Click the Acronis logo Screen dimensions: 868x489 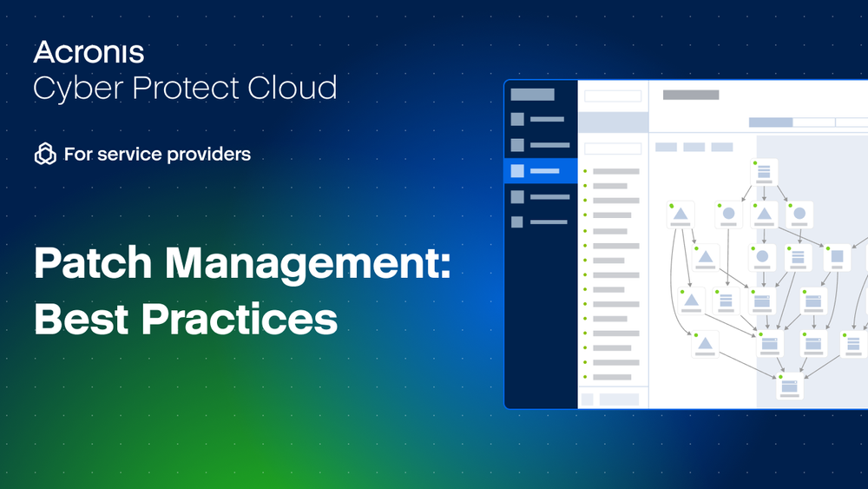89,53
